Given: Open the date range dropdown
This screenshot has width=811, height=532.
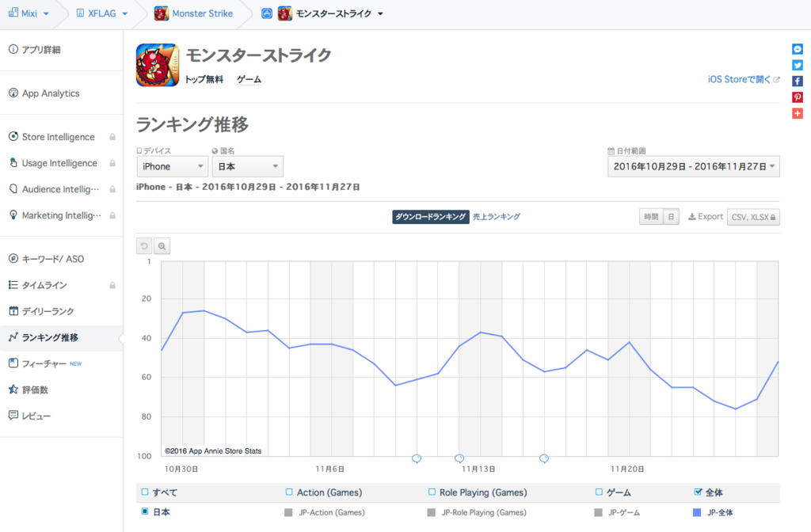Looking at the screenshot, I should pyautogui.click(x=694, y=166).
